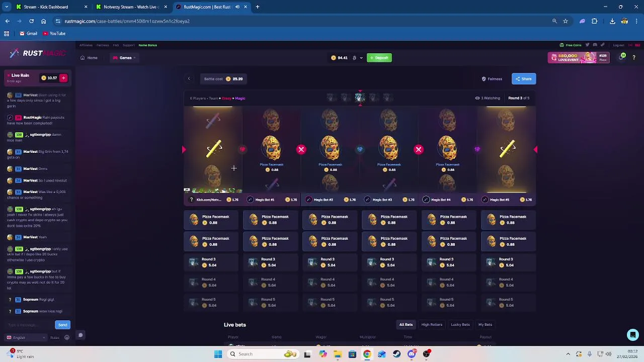Reload the page
Image resolution: width=644 pixels, height=362 pixels.
point(31,21)
